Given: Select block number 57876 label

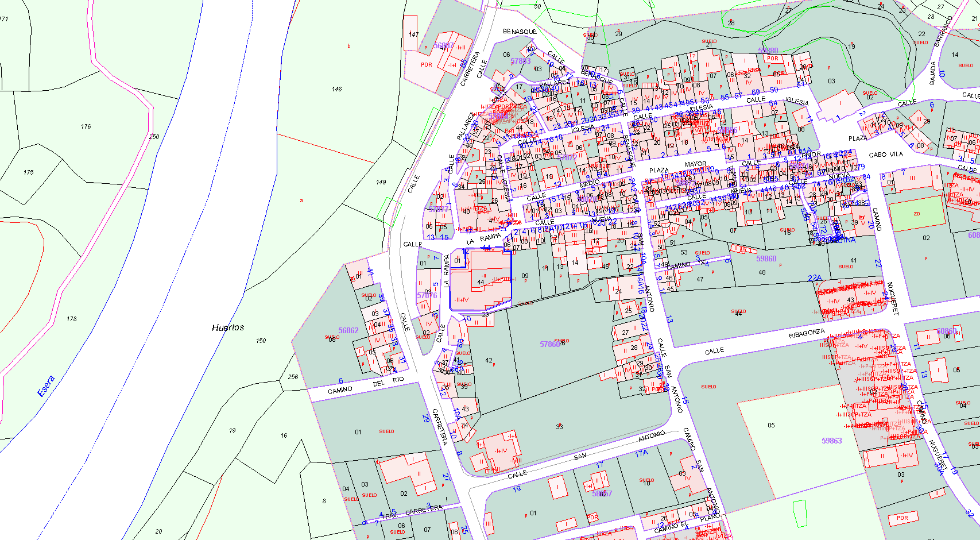Looking at the screenshot, I should (x=427, y=295).
